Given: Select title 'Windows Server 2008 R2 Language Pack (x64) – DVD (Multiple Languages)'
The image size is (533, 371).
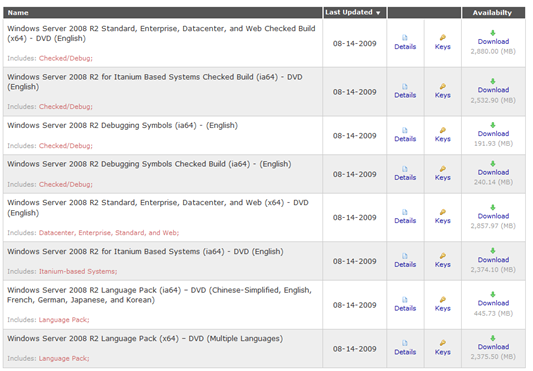Looking at the screenshot, I should click(145, 339).
